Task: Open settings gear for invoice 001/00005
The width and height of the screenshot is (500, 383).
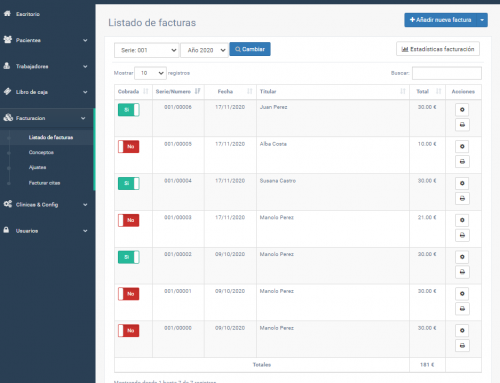Action: (462, 146)
